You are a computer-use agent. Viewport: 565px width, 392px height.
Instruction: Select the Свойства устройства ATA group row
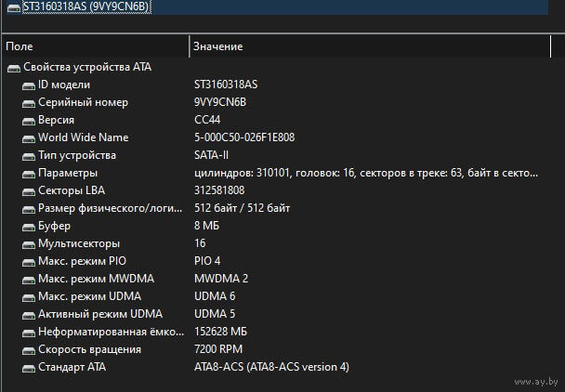coord(87,67)
